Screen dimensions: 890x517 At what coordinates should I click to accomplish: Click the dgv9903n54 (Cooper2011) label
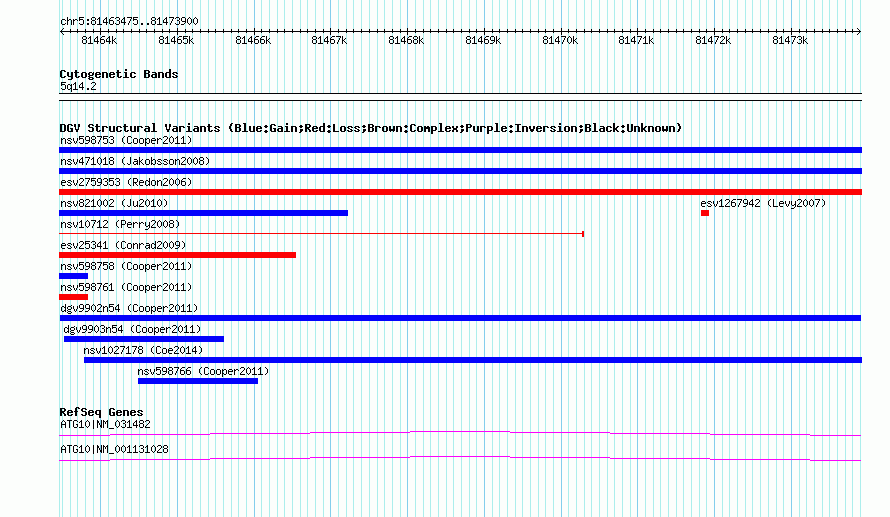point(132,329)
